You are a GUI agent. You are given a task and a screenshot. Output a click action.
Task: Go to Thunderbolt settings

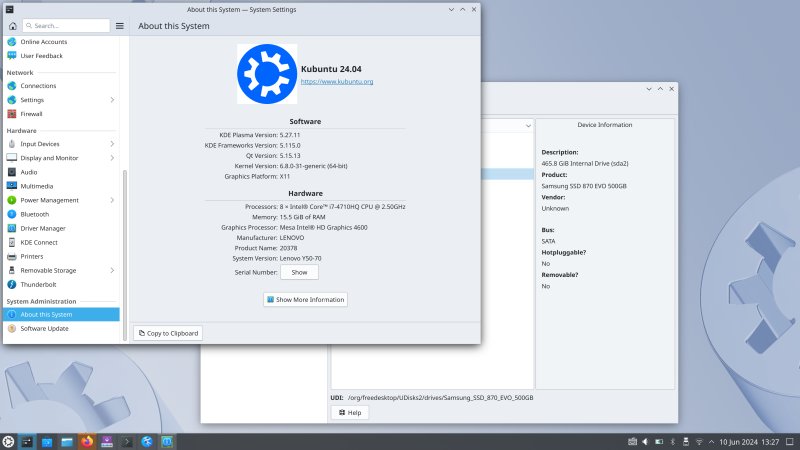coord(38,284)
